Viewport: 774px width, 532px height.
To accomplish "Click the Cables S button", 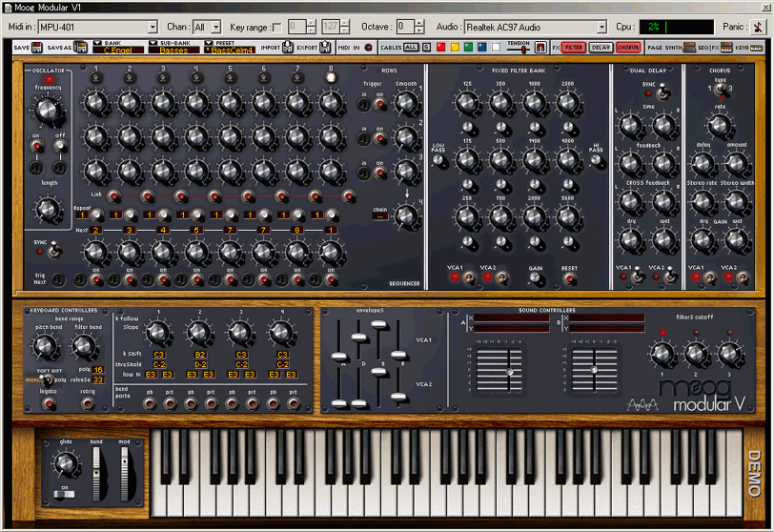I will coord(426,48).
